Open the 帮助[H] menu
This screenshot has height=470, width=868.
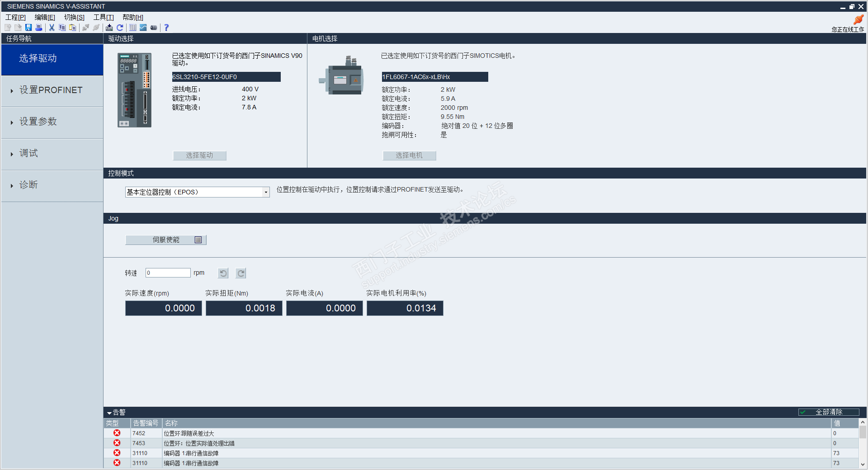click(133, 17)
